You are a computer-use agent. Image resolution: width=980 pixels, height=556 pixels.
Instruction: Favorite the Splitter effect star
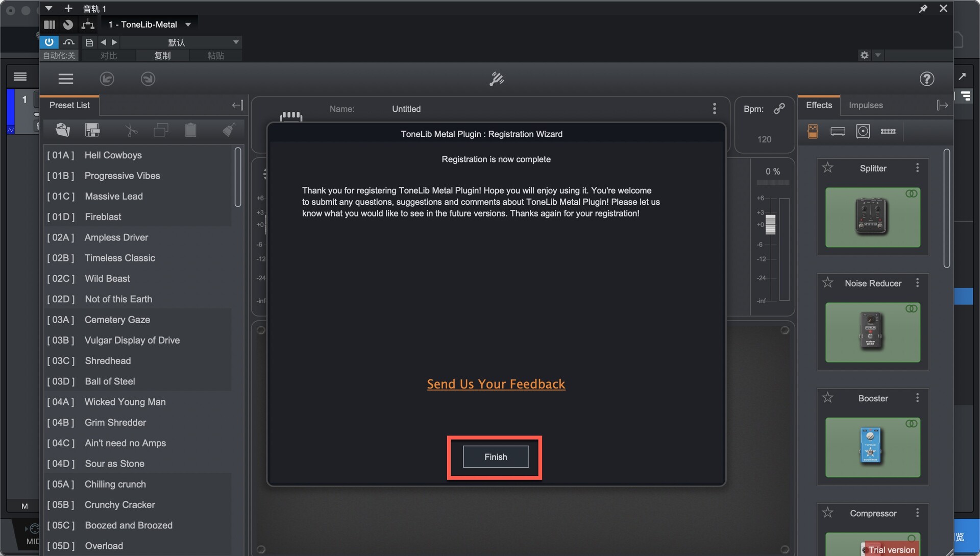click(x=827, y=167)
